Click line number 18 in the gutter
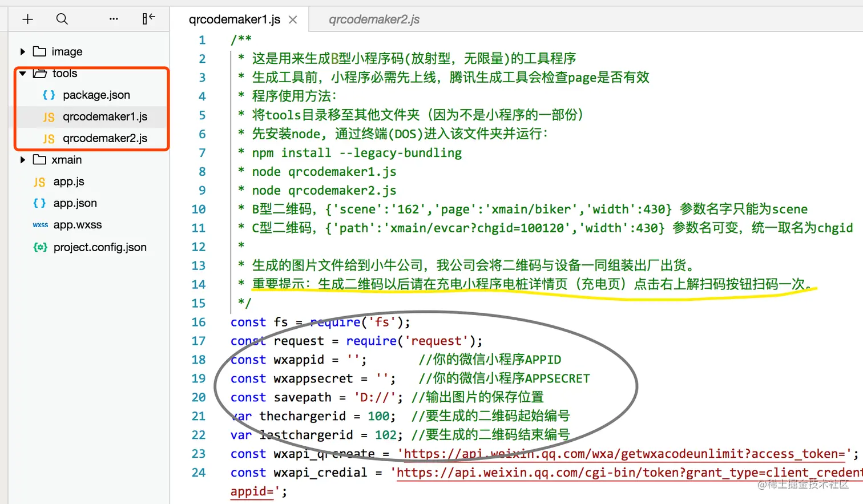 click(x=199, y=360)
